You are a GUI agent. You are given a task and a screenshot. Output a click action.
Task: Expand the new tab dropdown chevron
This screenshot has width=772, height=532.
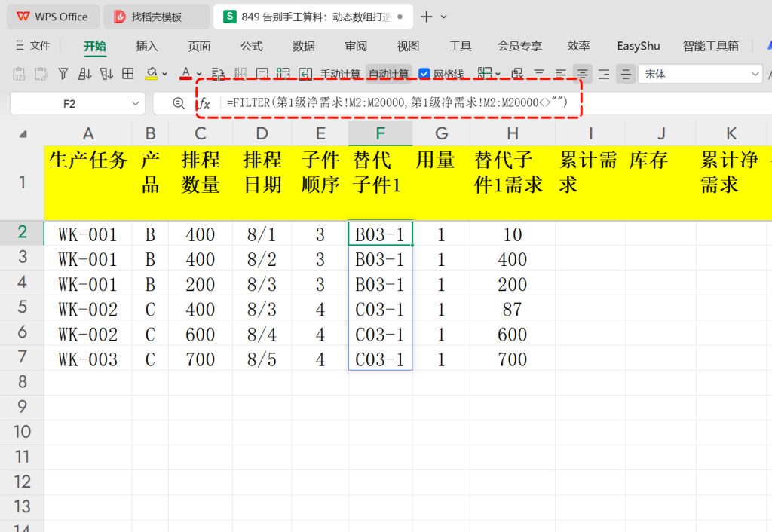(443, 17)
